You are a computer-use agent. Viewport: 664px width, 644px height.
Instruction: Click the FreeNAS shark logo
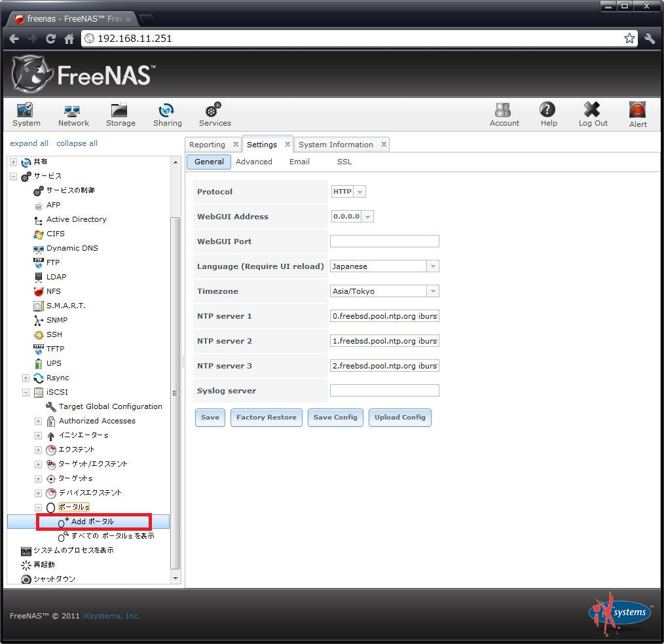coord(32,75)
